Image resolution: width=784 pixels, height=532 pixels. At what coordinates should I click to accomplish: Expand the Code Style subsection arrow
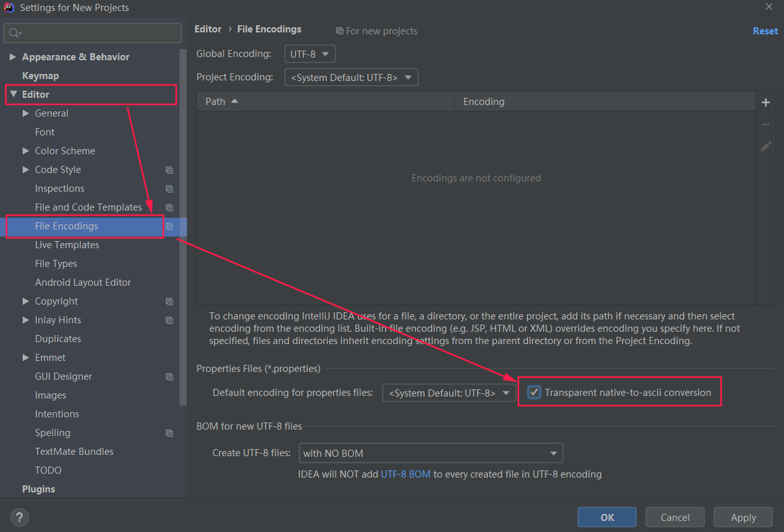point(26,170)
